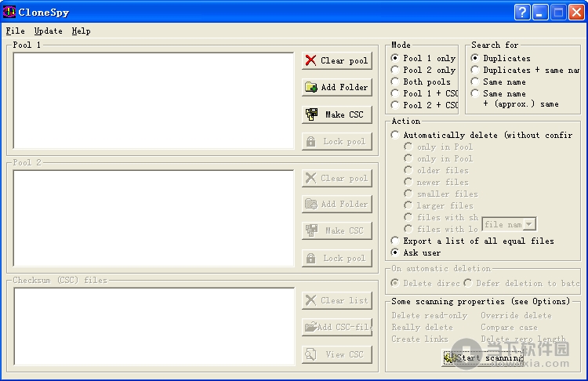Open the Update menu
588x381 pixels.
point(49,31)
